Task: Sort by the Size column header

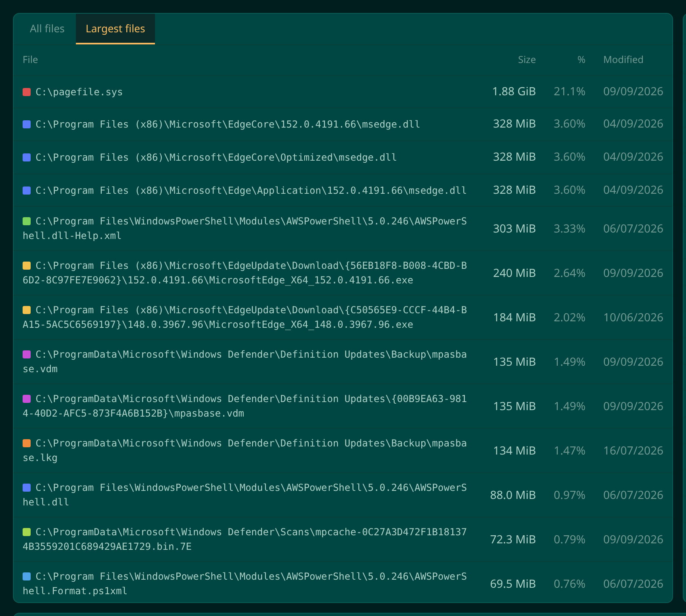Action: (x=527, y=60)
